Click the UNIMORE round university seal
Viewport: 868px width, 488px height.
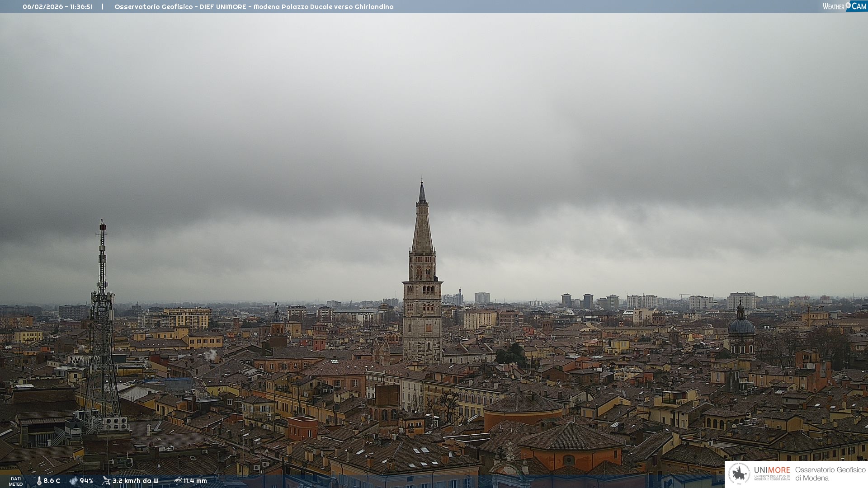click(x=739, y=474)
